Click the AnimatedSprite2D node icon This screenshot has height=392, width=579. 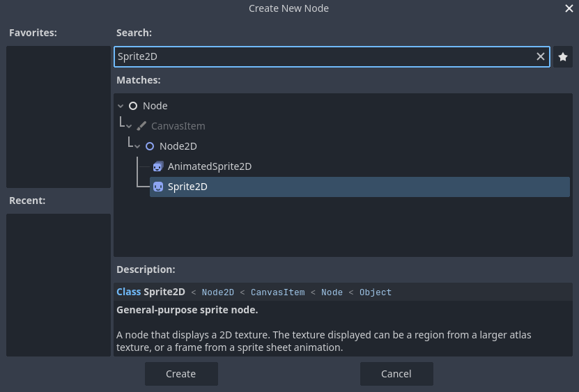(158, 166)
